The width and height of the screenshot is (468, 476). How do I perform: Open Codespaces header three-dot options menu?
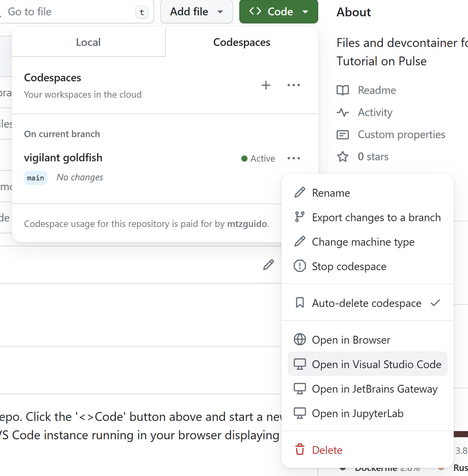(x=293, y=85)
